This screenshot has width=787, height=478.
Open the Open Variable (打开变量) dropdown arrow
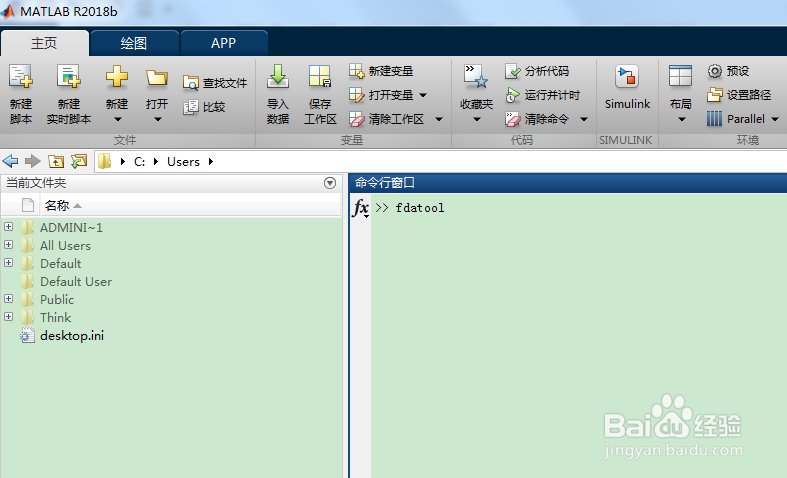[423, 95]
